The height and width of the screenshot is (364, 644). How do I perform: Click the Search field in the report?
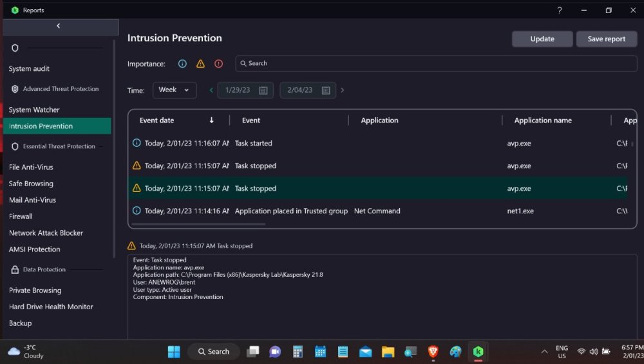pyautogui.click(x=436, y=63)
